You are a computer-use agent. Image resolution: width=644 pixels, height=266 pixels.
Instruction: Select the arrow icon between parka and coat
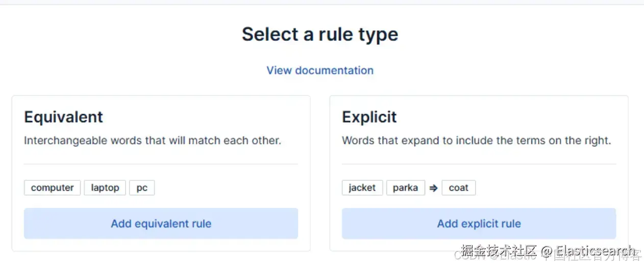point(433,188)
